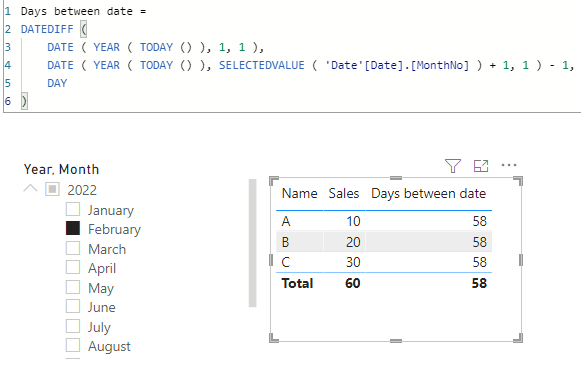Screen dimensions: 581x371
Task: Select row A name cell
Action: click(286, 221)
